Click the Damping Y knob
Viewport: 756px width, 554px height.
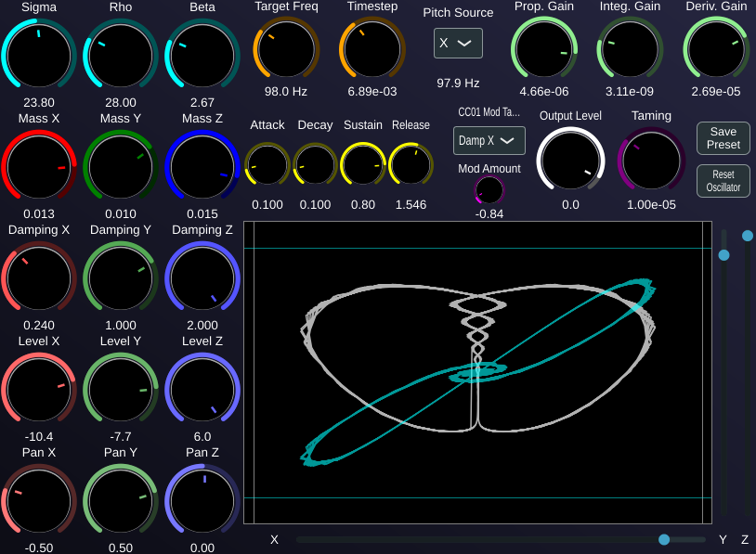click(x=121, y=278)
